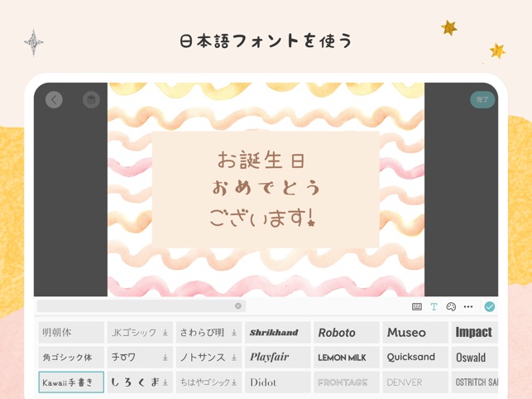The height and width of the screenshot is (399, 532).
Task: Focus the text entry field
Action: click(141, 306)
